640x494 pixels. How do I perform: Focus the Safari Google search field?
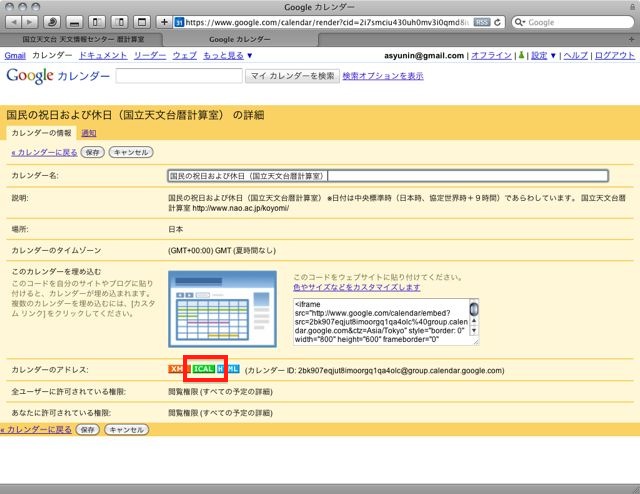pyautogui.click(x=573, y=22)
